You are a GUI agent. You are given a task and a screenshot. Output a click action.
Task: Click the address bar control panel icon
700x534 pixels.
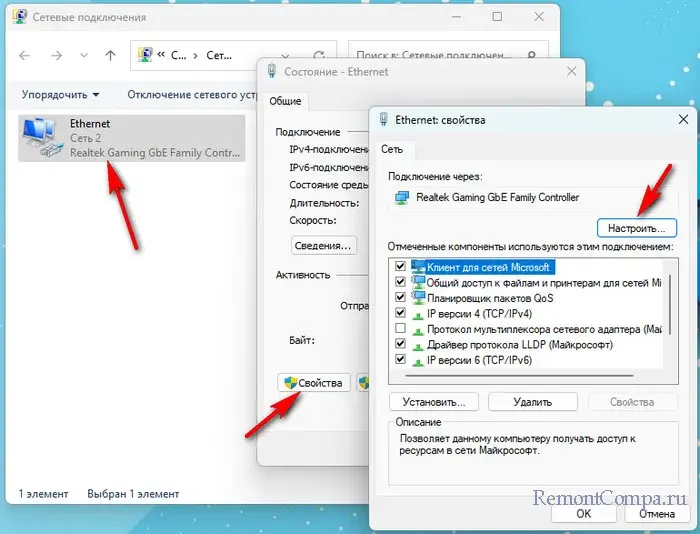[145, 55]
